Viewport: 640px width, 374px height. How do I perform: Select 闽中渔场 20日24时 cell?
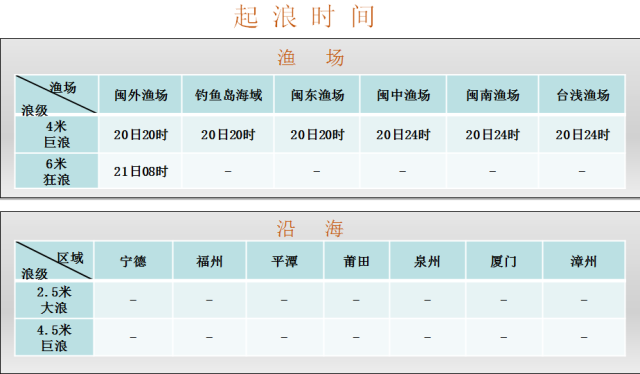click(x=403, y=134)
